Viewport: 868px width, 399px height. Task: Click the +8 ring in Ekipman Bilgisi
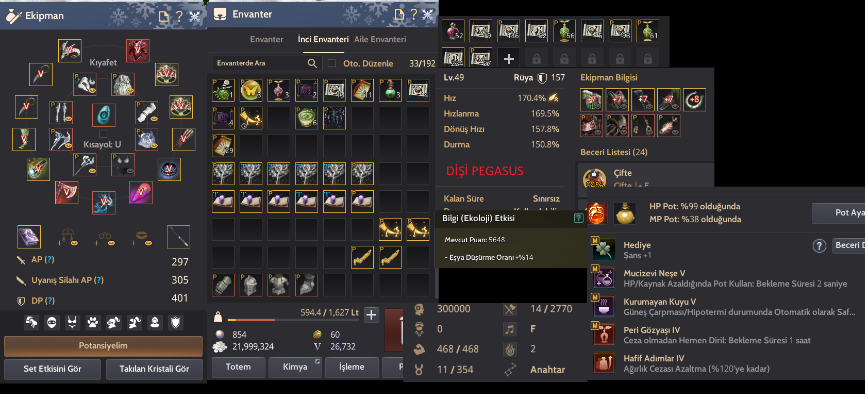[x=694, y=99]
